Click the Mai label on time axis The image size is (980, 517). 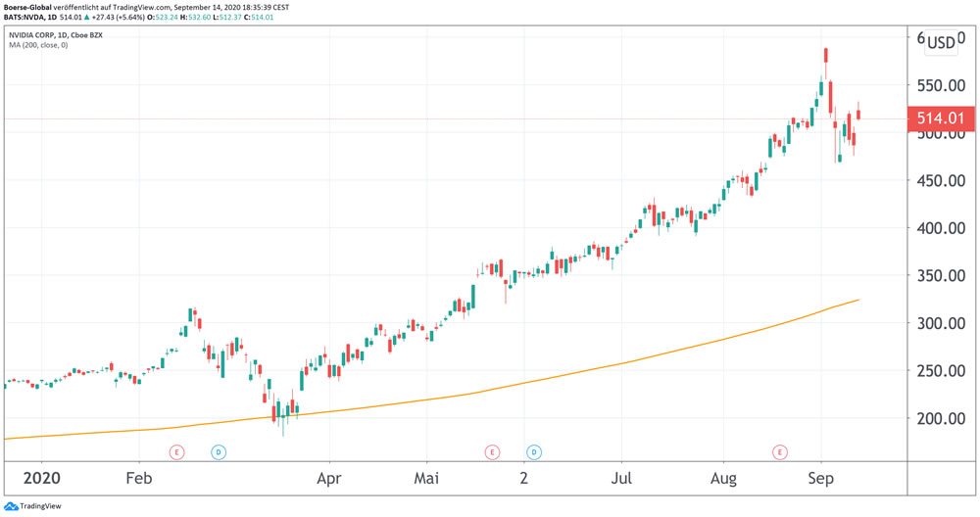pos(427,478)
